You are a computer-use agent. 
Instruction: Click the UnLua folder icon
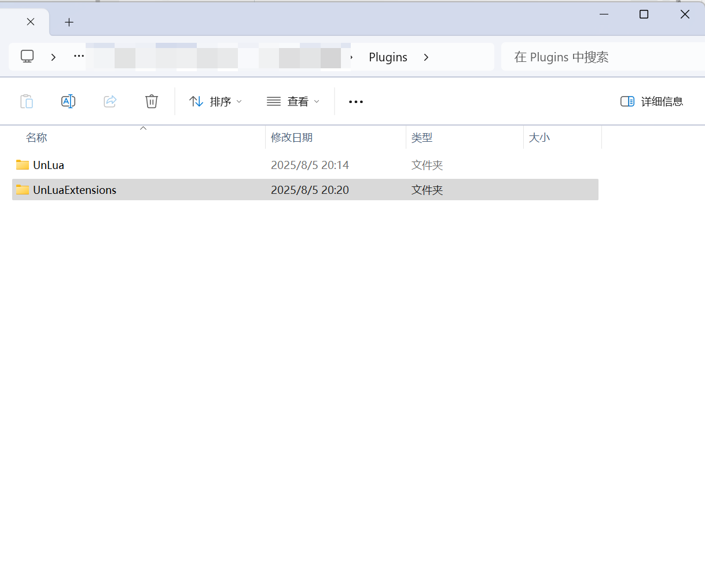(22, 164)
